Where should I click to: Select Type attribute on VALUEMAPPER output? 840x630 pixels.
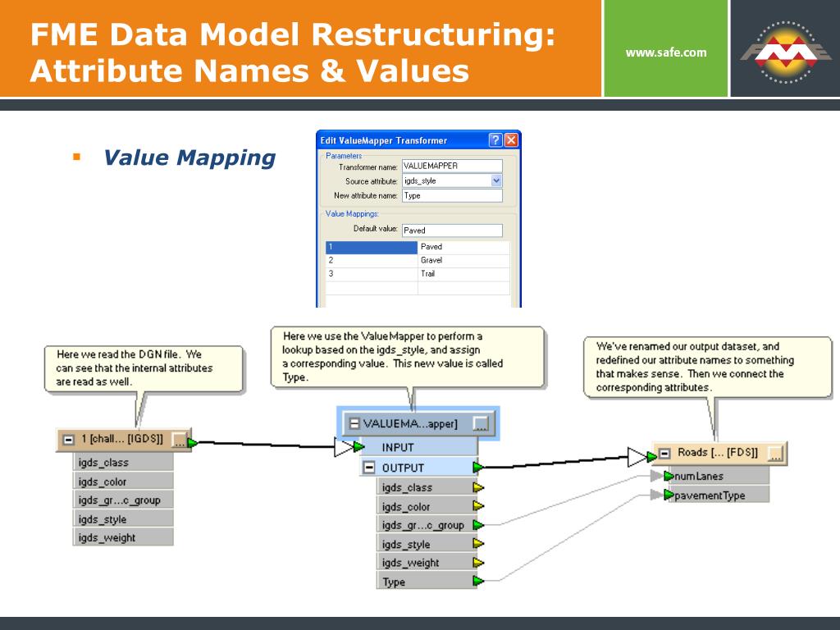pos(427,582)
